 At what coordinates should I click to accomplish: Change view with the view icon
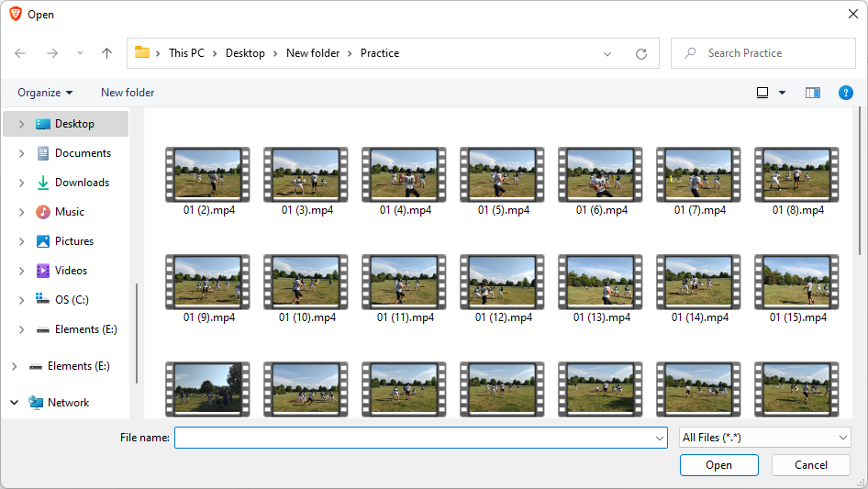pyautogui.click(x=762, y=93)
